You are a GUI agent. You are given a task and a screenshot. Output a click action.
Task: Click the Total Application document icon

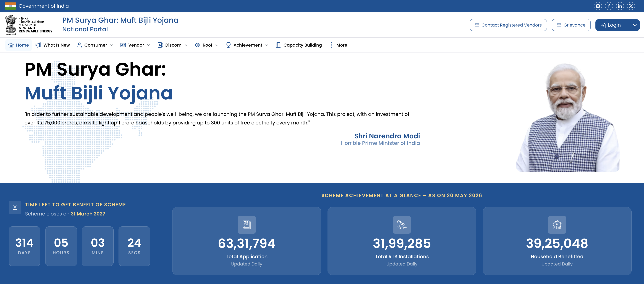click(x=246, y=225)
